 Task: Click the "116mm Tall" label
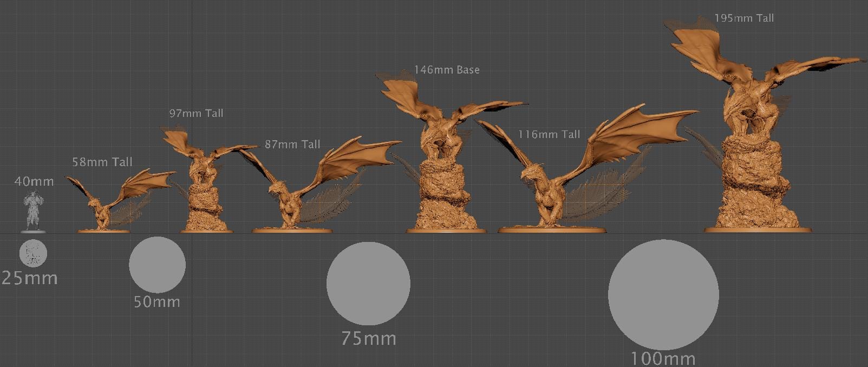pyautogui.click(x=549, y=134)
